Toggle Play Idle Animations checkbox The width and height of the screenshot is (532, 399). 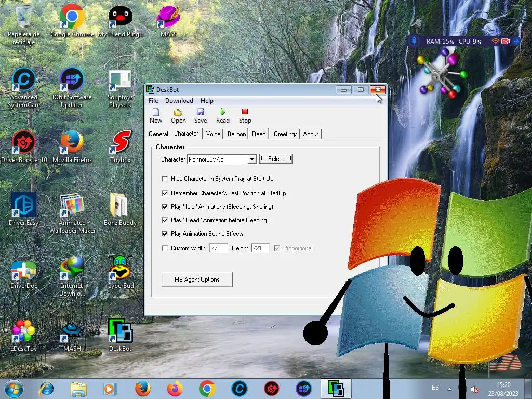[x=165, y=207]
